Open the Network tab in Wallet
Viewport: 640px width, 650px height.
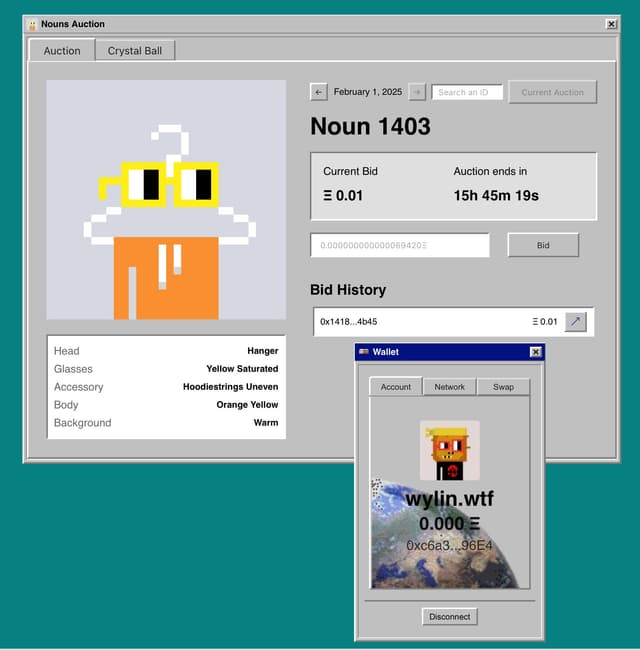point(449,387)
